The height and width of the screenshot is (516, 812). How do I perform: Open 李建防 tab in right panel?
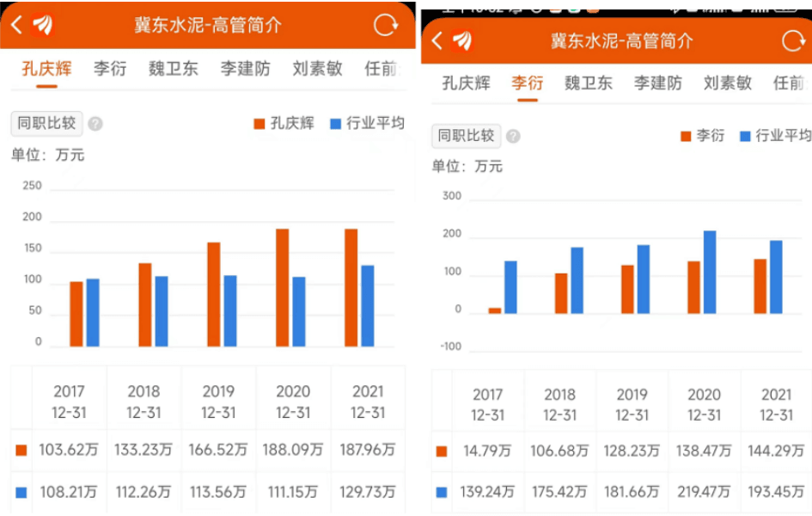pyautogui.click(x=657, y=83)
